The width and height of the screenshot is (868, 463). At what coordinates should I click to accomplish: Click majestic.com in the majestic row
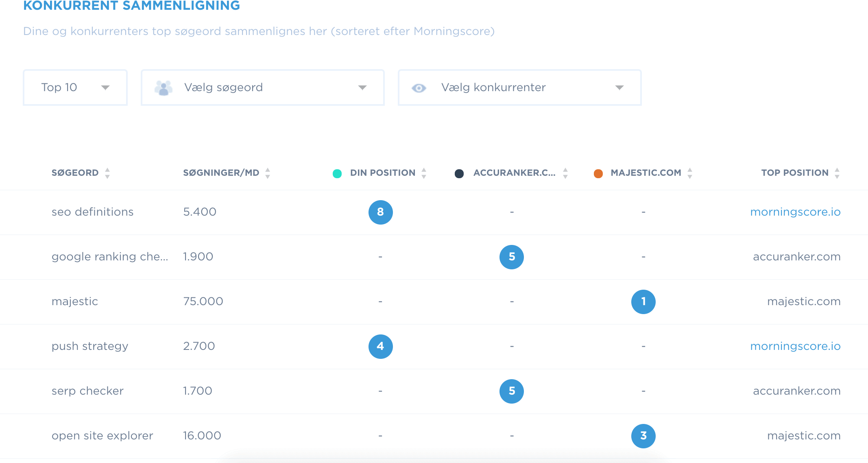(x=804, y=301)
